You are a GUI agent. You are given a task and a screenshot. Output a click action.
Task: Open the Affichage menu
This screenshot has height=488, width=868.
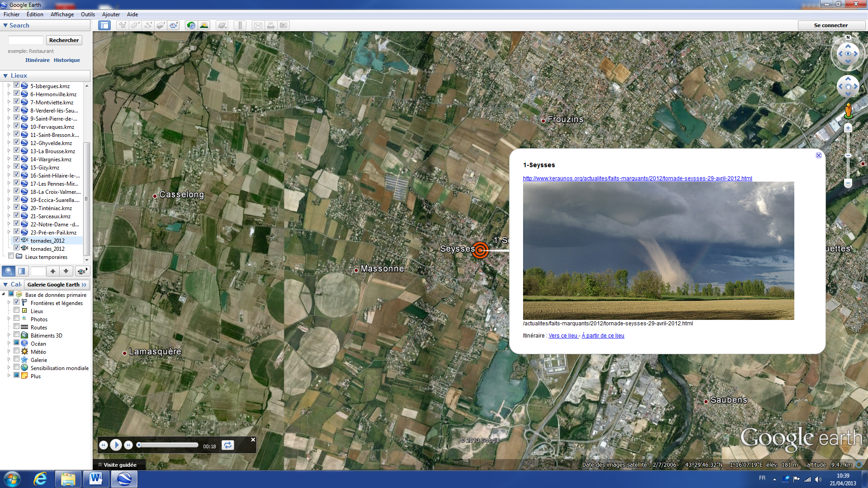pyautogui.click(x=62, y=14)
